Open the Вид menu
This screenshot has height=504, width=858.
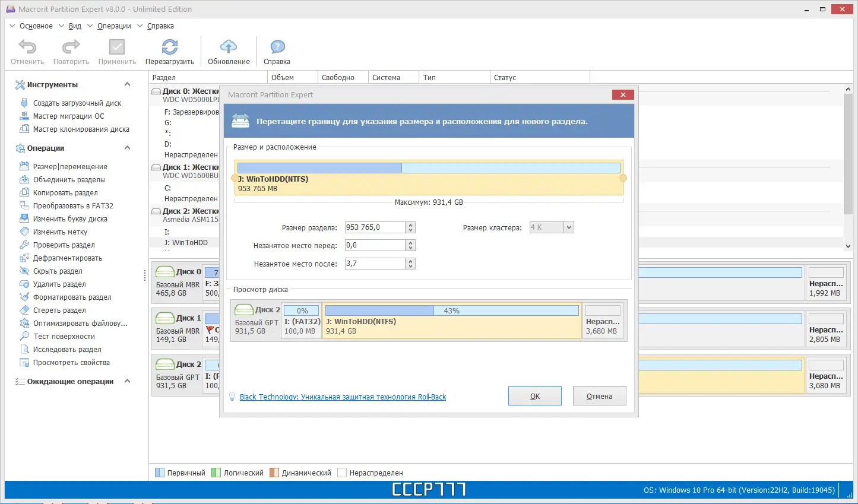75,26
